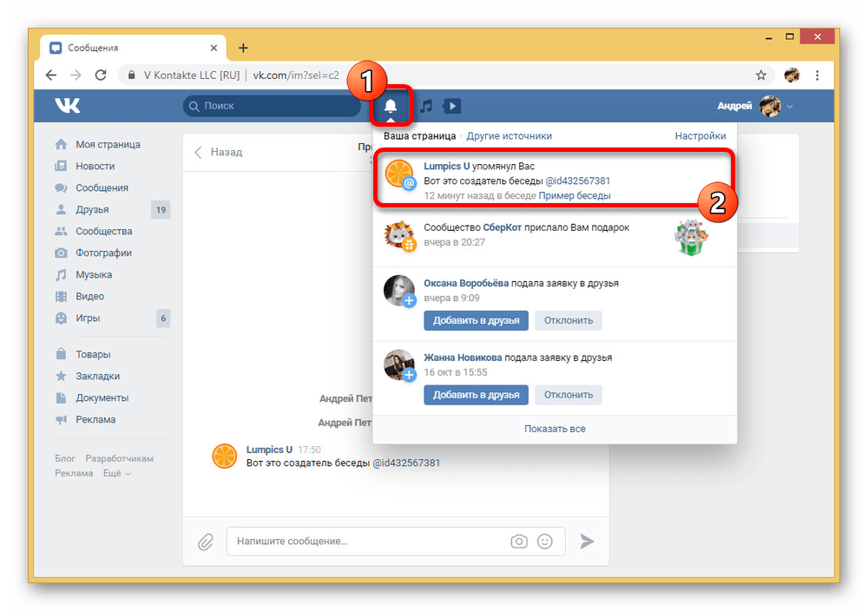This screenshot has width=868, height=611.
Task: Open the music player note icon
Action: click(x=425, y=106)
